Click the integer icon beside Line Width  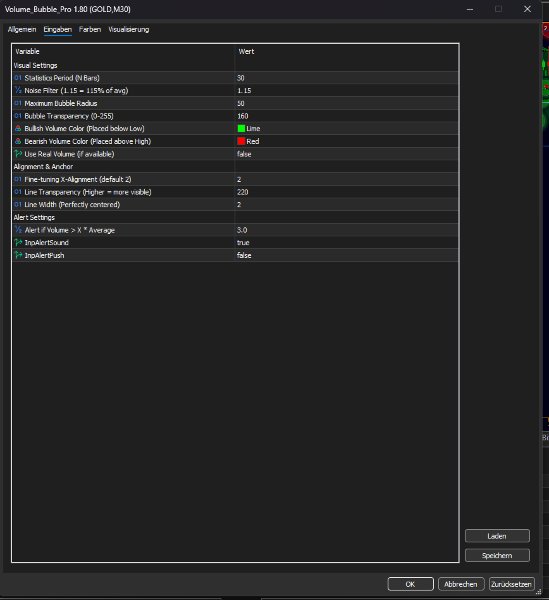click(18, 204)
